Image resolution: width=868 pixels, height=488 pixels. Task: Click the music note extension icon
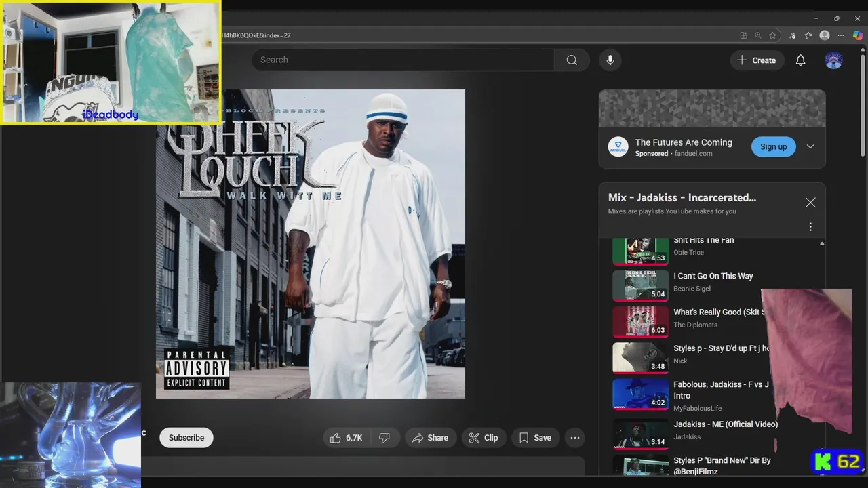(793, 35)
